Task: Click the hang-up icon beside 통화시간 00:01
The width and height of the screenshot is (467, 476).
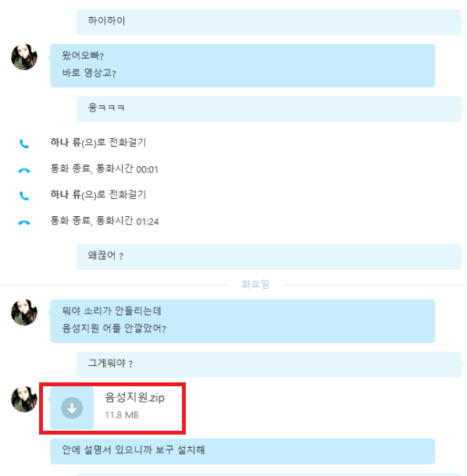Action: point(24,171)
